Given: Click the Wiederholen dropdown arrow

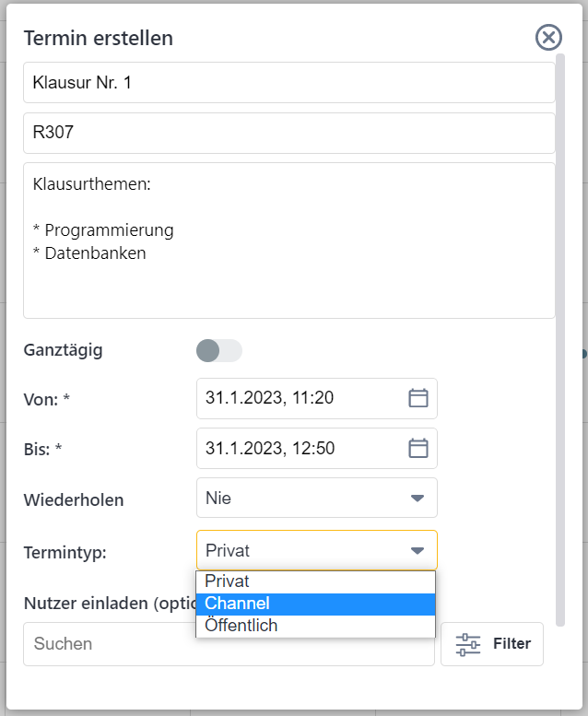Looking at the screenshot, I should pyautogui.click(x=417, y=499).
